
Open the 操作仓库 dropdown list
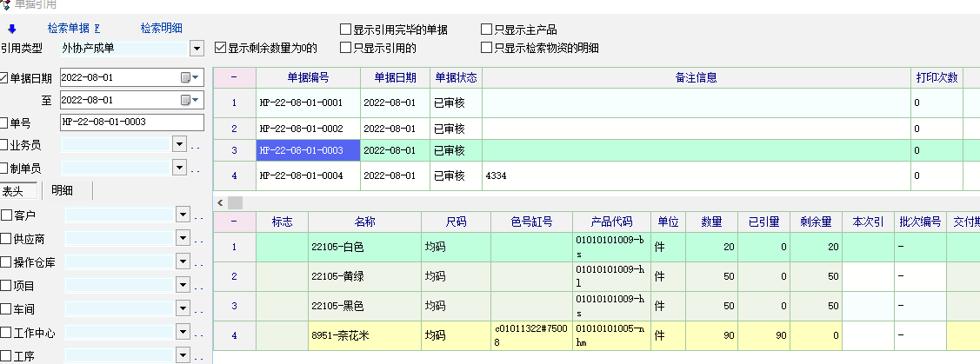click(183, 261)
